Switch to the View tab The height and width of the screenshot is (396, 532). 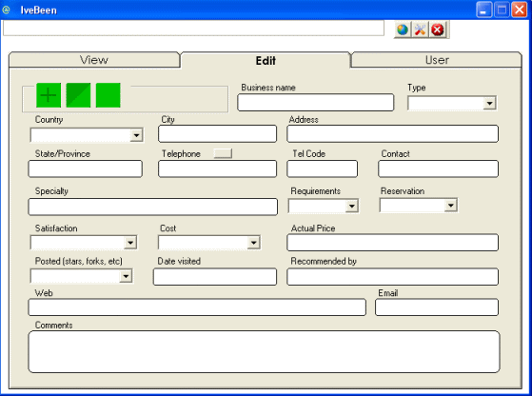click(94, 60)
